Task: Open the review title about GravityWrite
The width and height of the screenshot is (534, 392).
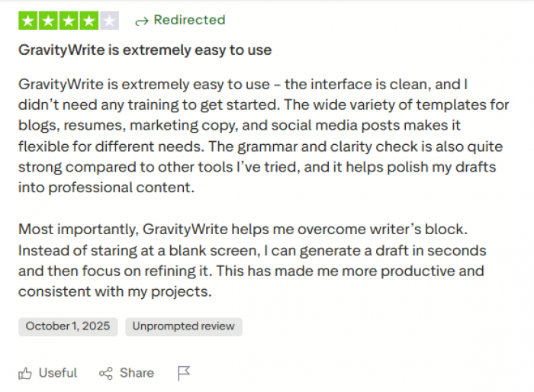Action: pyautogui.click(x=145, y=50)
